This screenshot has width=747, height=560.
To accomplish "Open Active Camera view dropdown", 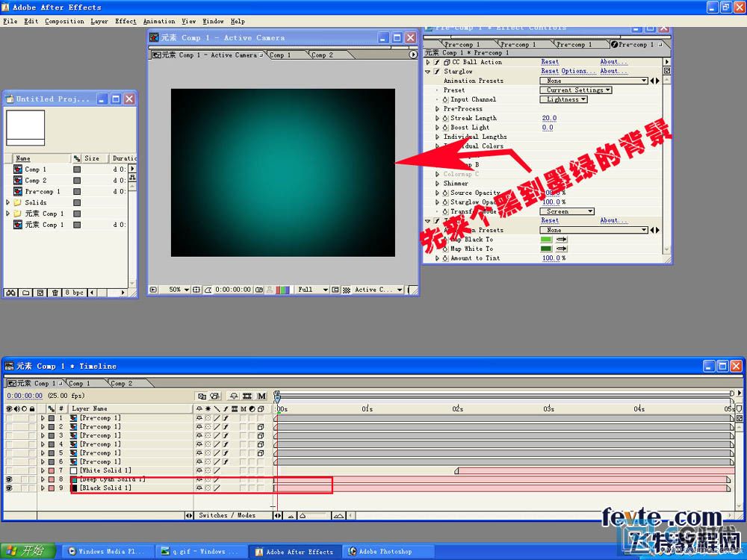I will [x=379, y=290].
